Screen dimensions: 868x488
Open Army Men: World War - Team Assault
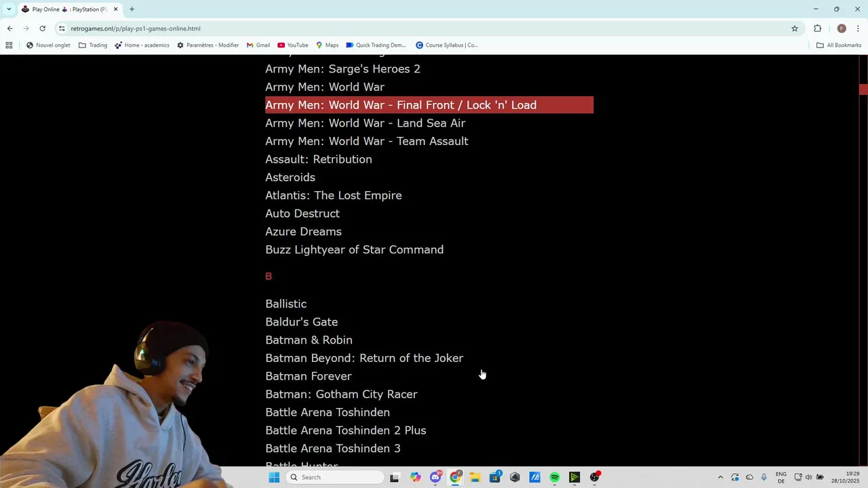click(x=367, y=141)
